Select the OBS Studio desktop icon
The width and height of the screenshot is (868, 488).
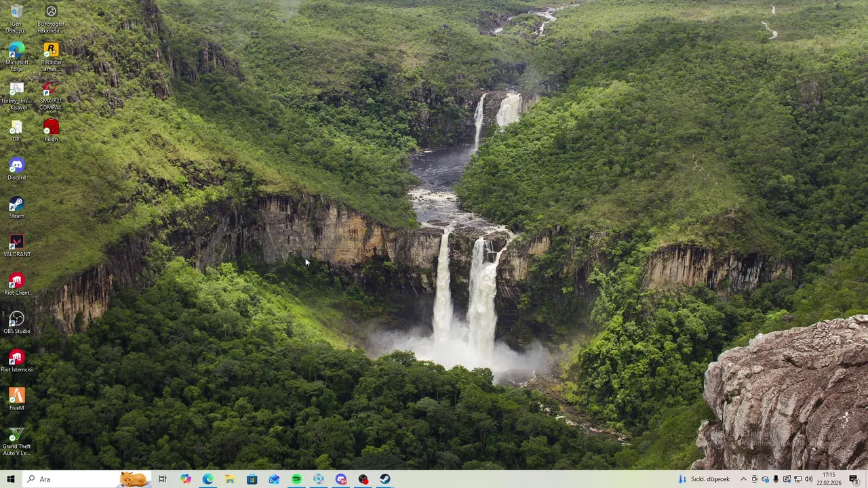coord(16,323)
